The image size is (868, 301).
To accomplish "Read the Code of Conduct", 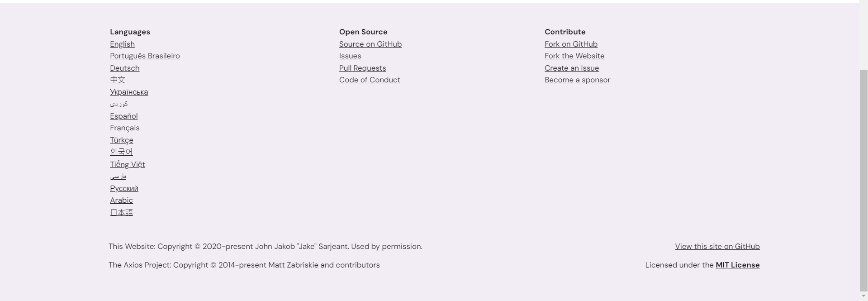I will point(369,80).
